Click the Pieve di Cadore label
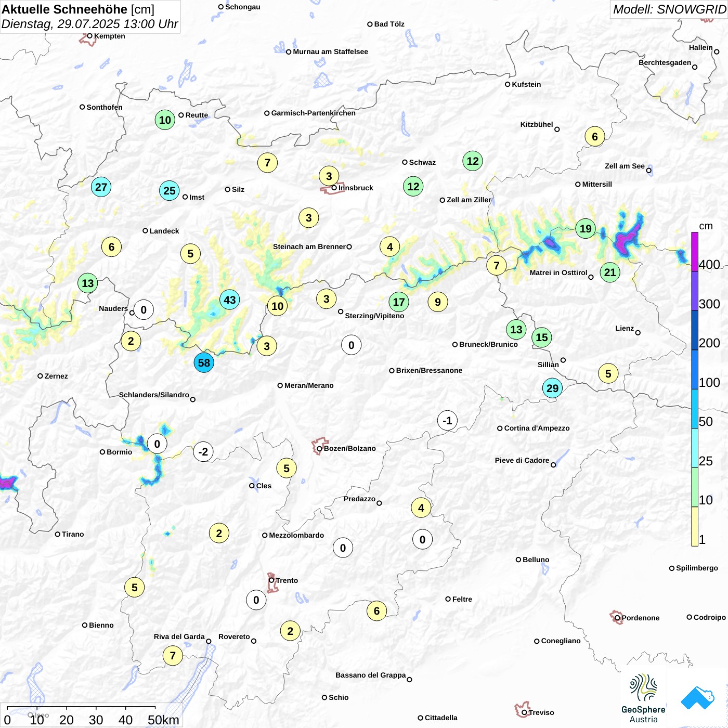The height and width of the screenshot is (728, 728). tap(522, 460)
